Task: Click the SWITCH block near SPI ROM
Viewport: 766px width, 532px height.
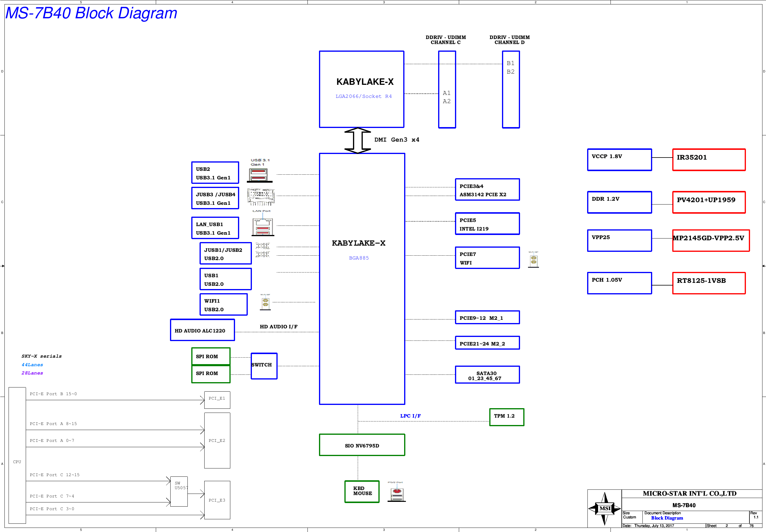Action: 264,366
